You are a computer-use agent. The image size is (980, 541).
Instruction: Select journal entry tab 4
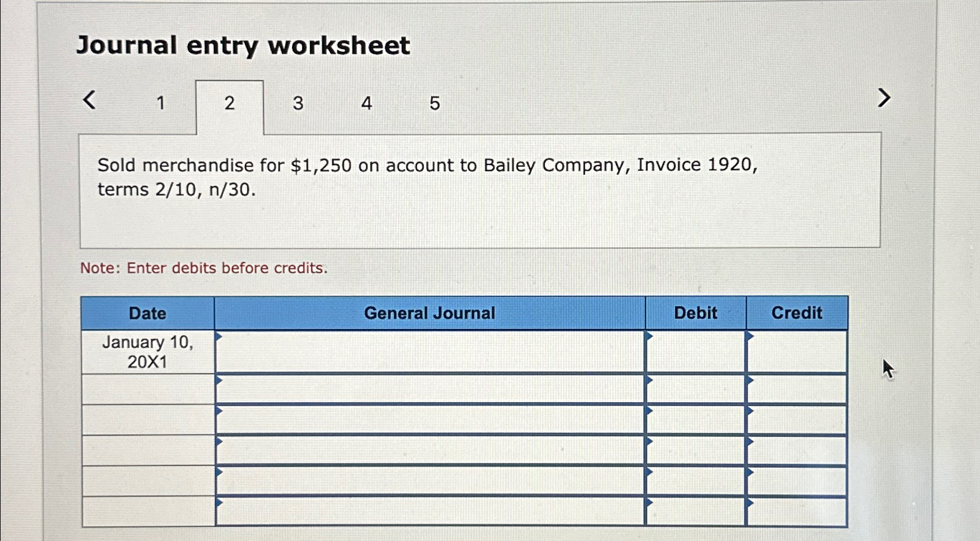(365, 103)
